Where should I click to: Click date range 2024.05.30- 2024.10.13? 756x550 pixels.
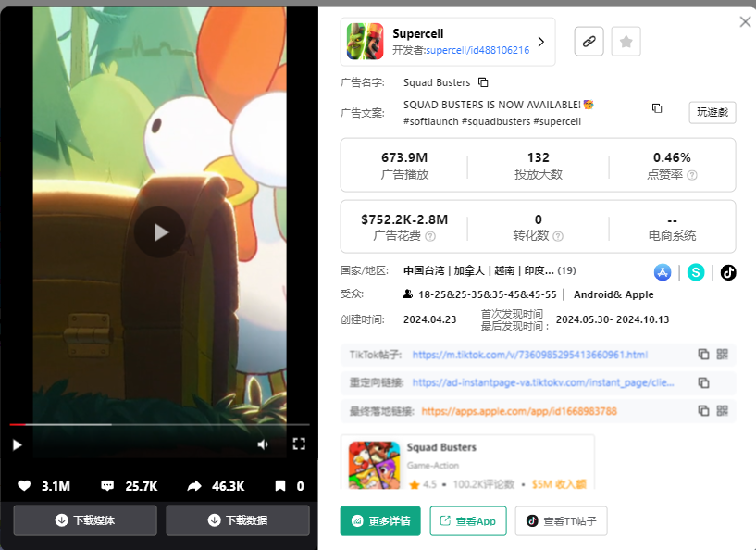(x=613, y=319)
